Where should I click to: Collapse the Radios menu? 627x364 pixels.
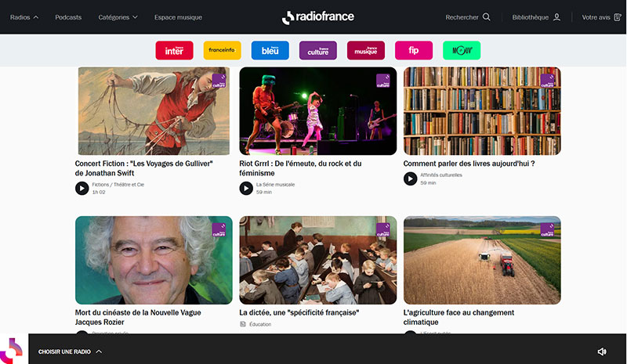(x=24, y=17)
